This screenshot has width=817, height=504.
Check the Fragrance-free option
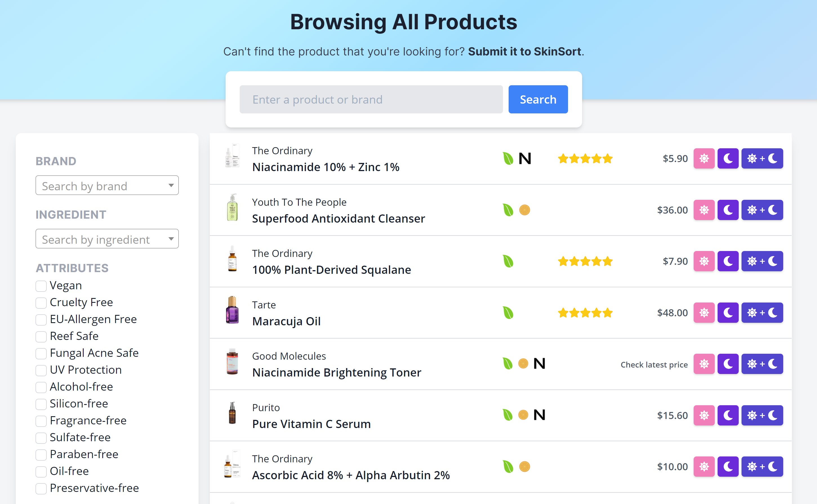point(41,421)
